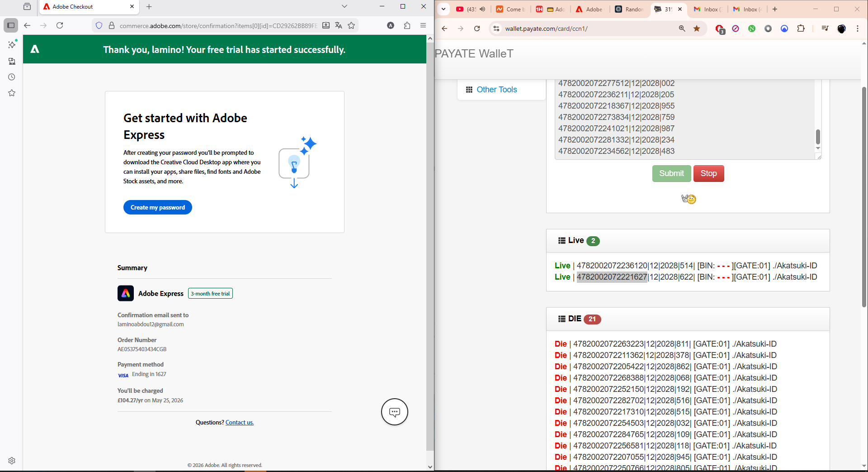Mute the YouTube tab audio
Image resolution: width=868 pixels, height=472 pixels.
pyautogui.click(x=482, y=9)
